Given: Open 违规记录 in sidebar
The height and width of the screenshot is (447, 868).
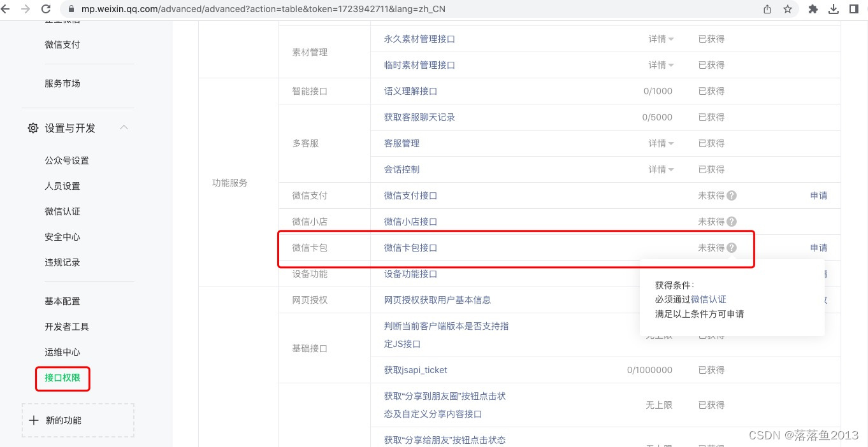Looking at the screenshot, I should click(x=62, y=262).
